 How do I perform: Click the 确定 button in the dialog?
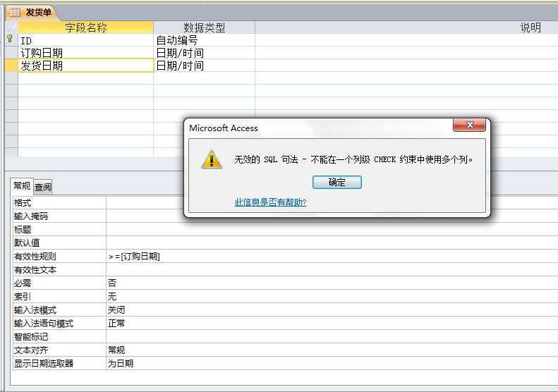[336, 182]
